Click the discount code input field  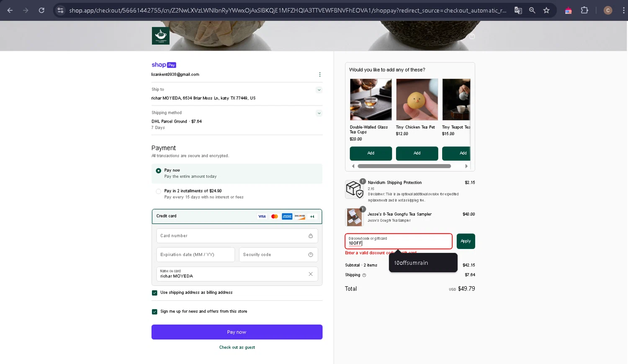click(399, 241)
